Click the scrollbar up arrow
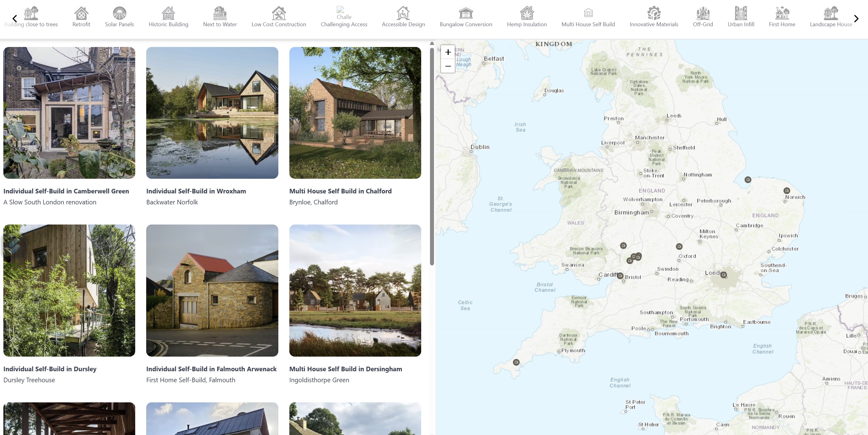 coord(432,43)
